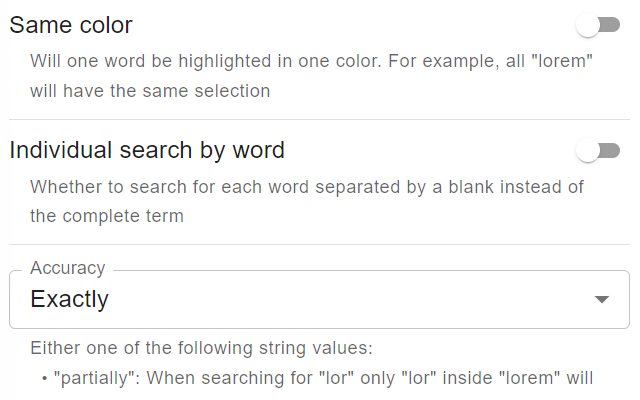
Task: Click the "Same color" heading
Action: pyautogui.click(x=71, y=26)
